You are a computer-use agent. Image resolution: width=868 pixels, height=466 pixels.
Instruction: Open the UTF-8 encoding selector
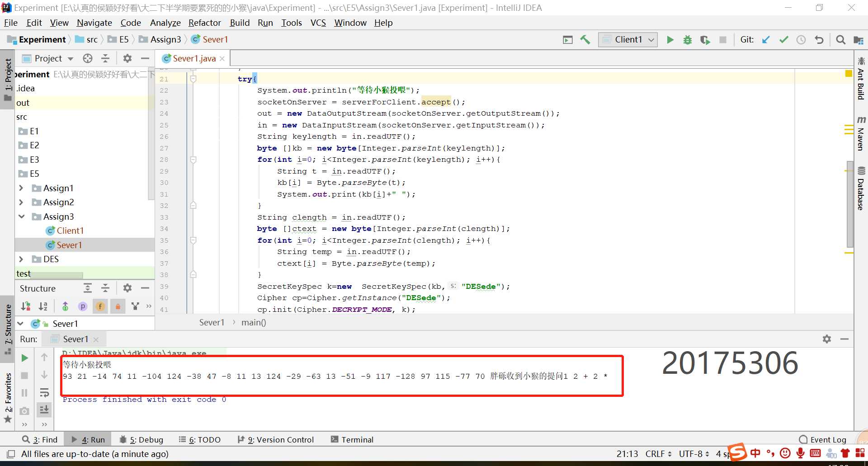[694, 454]
